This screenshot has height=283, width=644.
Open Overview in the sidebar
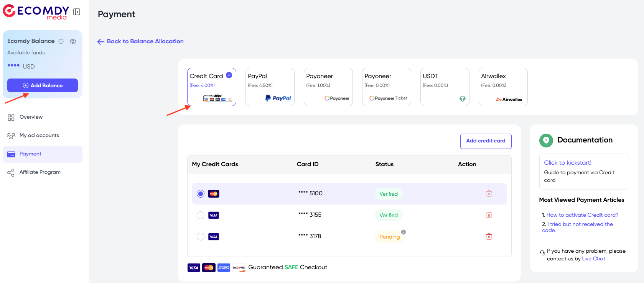tap(43, 117)
